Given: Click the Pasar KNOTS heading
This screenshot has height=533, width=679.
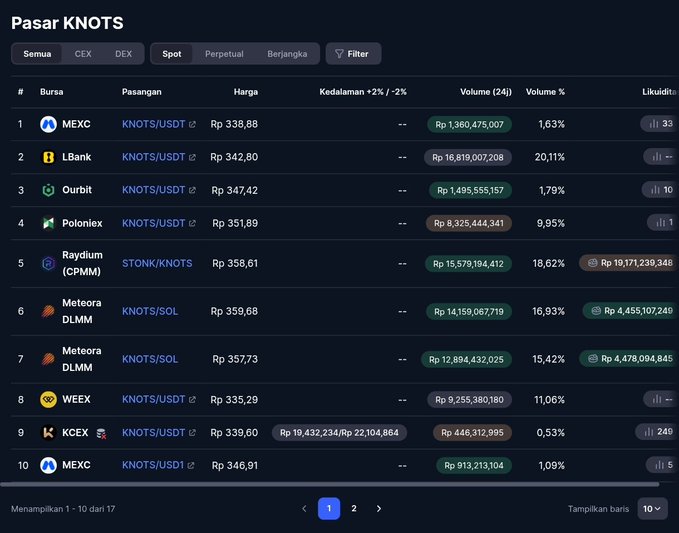Looking at the screenshot, I should 67,23.
